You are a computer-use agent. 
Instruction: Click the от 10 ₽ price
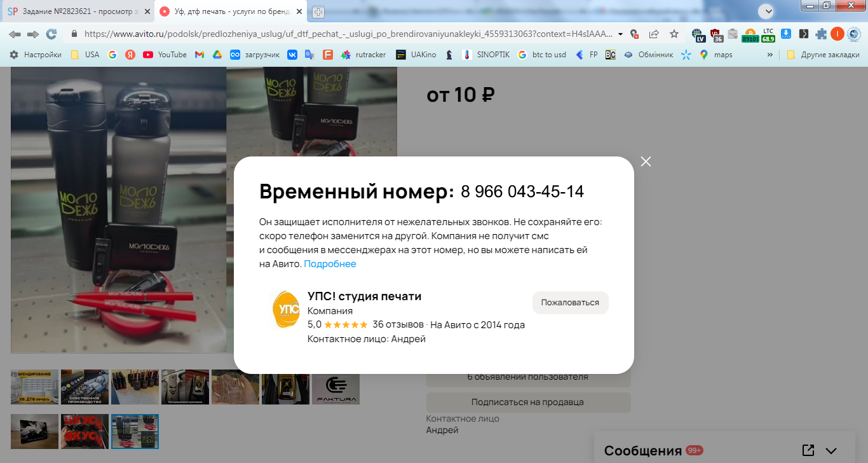pyautogui.click(x=461, y=95)
